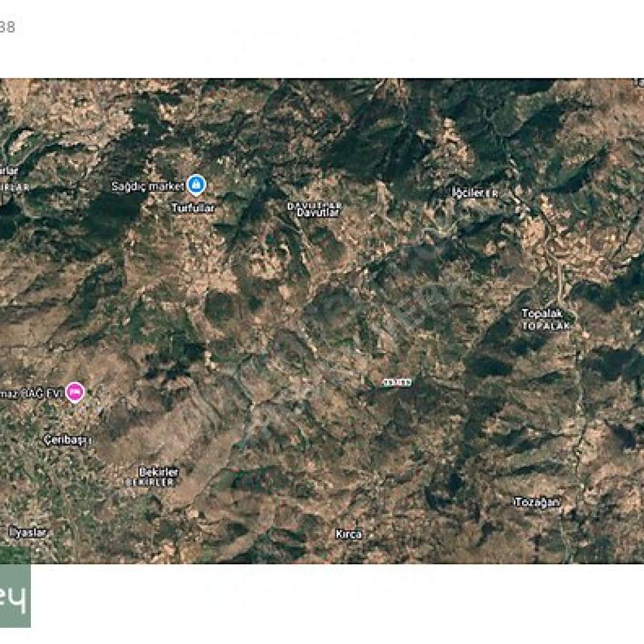Click the small white parcel tag mid-map
This screenshot has width=644, height=644.
[x=397, y=383]
